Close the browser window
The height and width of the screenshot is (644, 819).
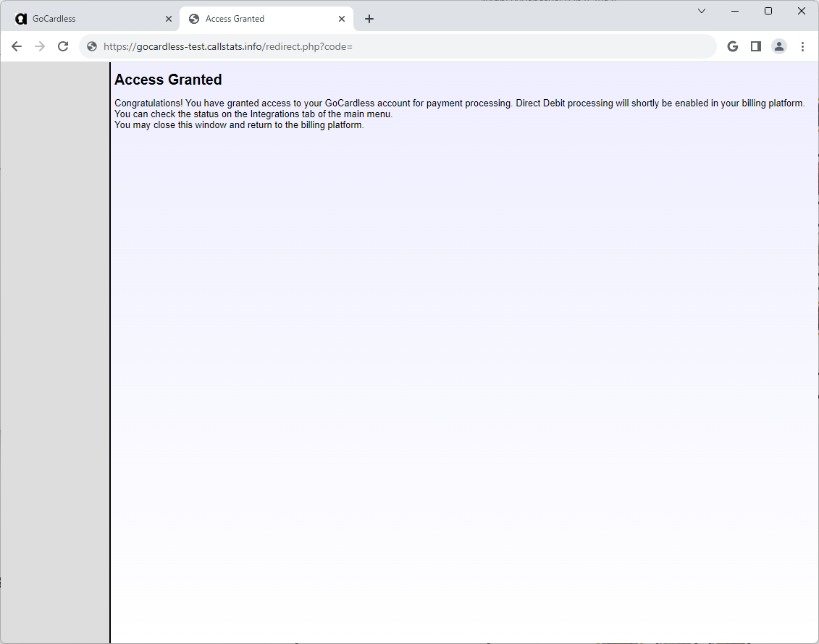pyautogui.click(x=802, y=11)
